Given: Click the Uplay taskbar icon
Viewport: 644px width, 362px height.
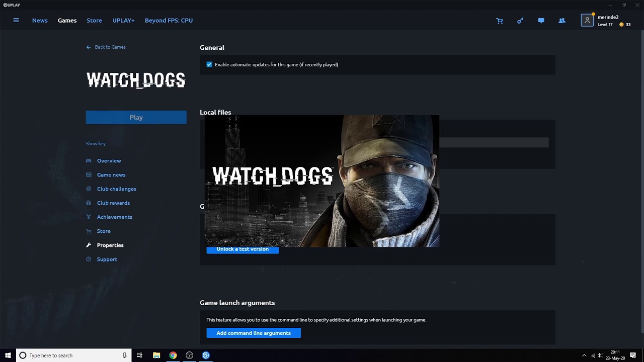Looking at the screenshot, I should point(206,355).
